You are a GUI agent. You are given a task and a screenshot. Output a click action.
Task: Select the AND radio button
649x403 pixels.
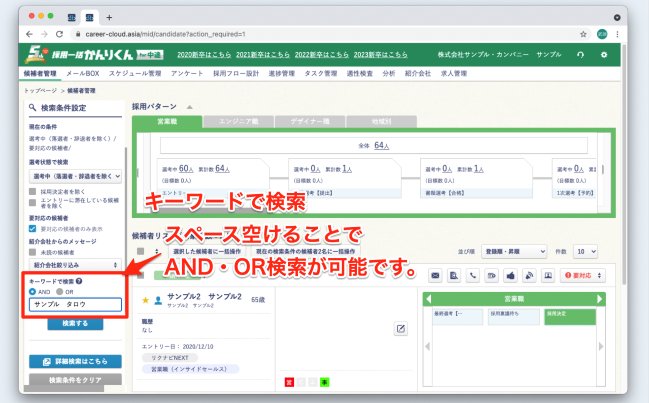pyautogui.click(x=32, y=292)
